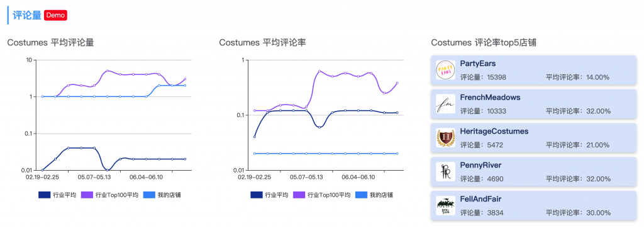Open the PartyEars shop name link

(x=478, y=64)
